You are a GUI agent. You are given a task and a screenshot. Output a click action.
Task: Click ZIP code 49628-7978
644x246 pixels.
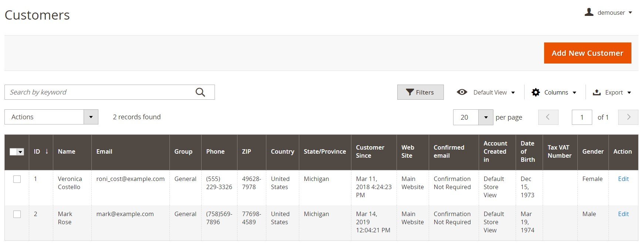point(252,183)
